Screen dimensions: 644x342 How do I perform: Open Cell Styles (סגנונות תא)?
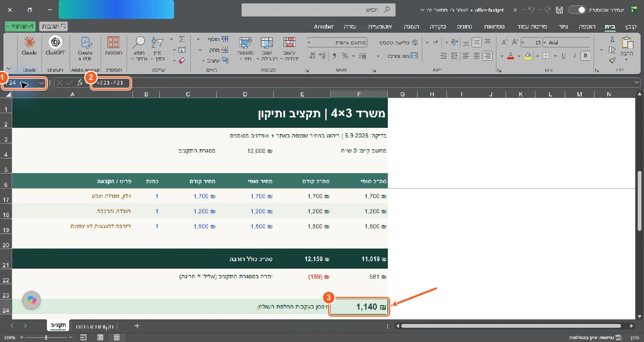click(245, 49)
